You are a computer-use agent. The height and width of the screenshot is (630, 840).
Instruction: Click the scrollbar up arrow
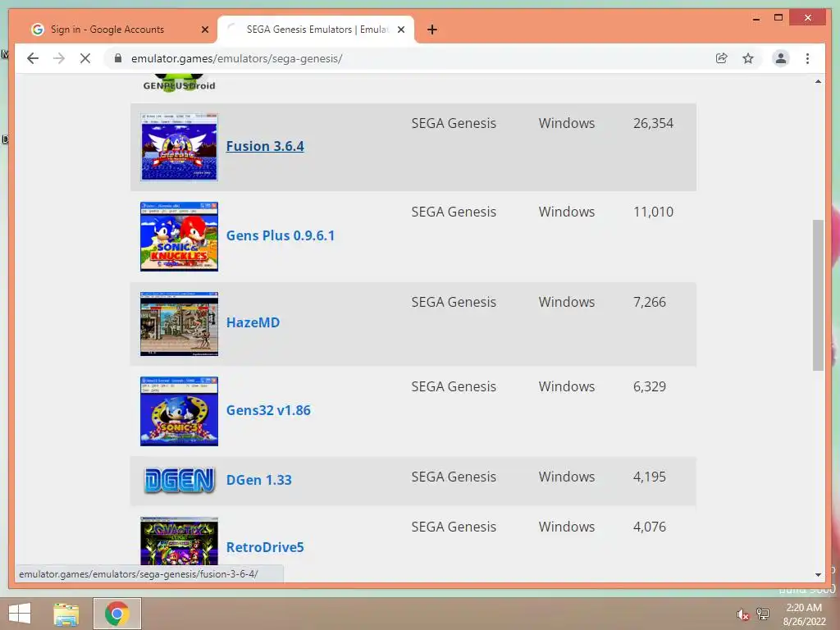(818, 81)
